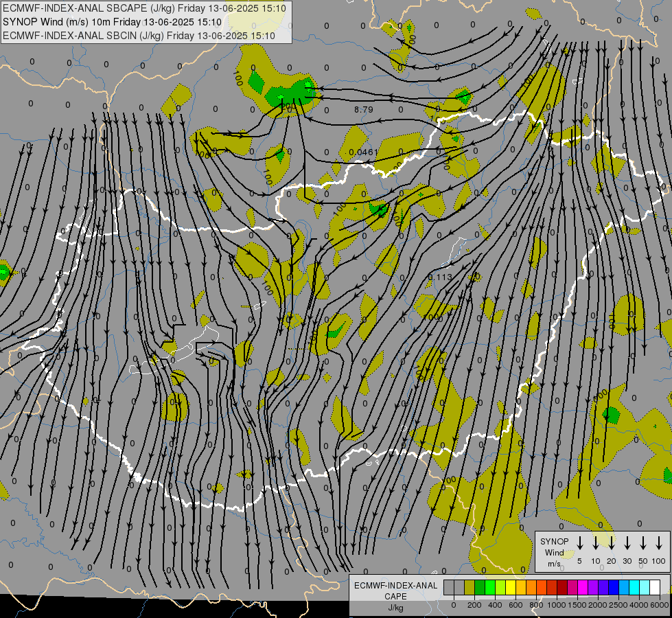Click the 400 tick label on the colorbar
The width and height of the screenshot is (672, 618).
(495, 605)
